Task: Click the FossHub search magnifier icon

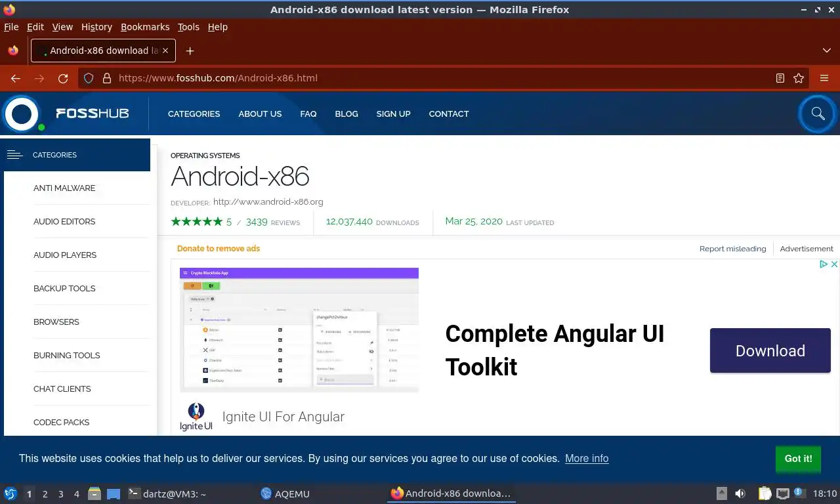Action: [x=818, y=114]
